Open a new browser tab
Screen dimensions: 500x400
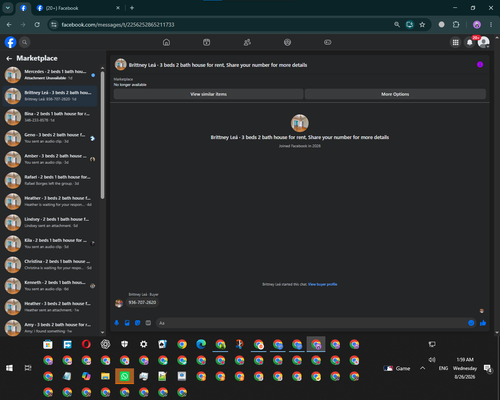(x=132, y=8)
